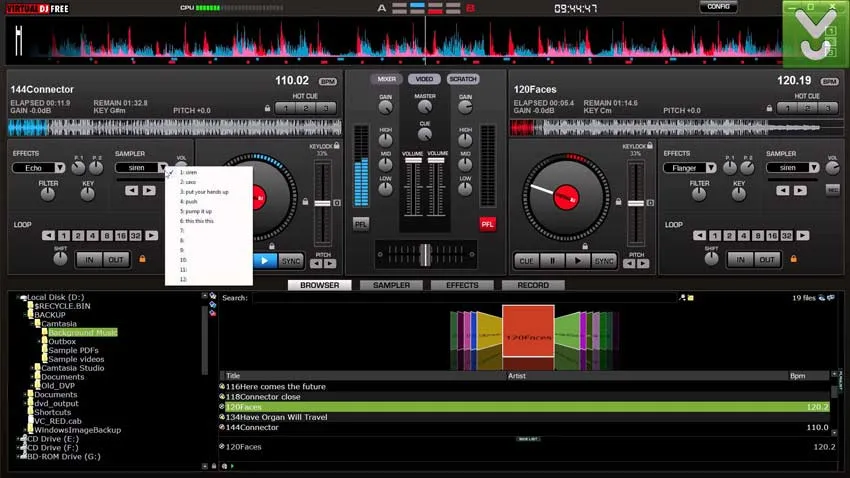Play left sampler with right-arrow icon
The height and width of the screenshot is (478, 850).
tap(149, 190)
